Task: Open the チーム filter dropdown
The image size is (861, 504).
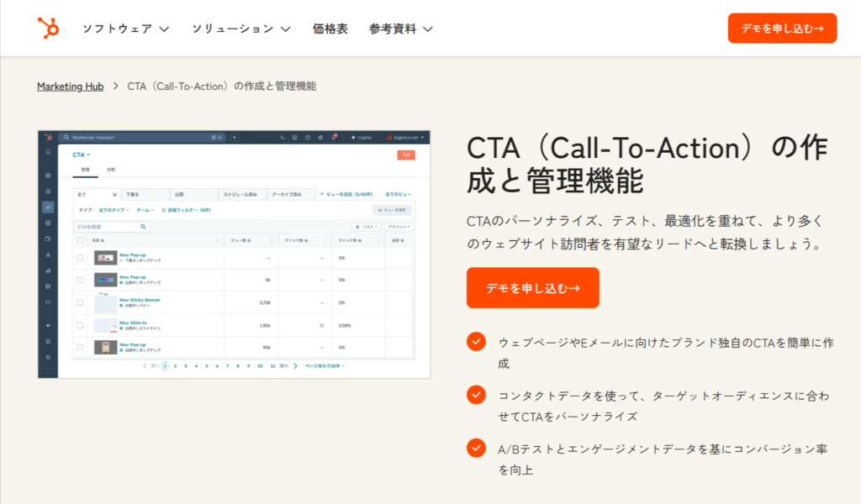Action: coord(145,210)
